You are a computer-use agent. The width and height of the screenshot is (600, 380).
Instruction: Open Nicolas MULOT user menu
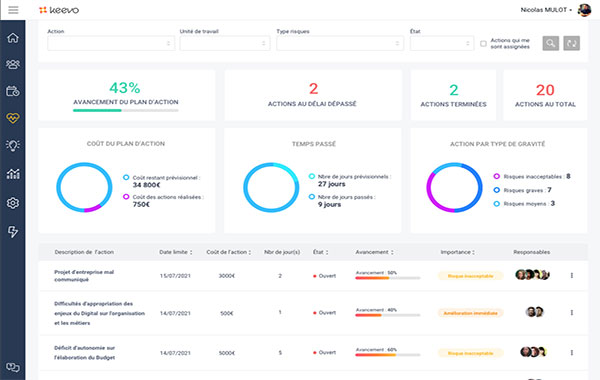[x=546, y=10]
